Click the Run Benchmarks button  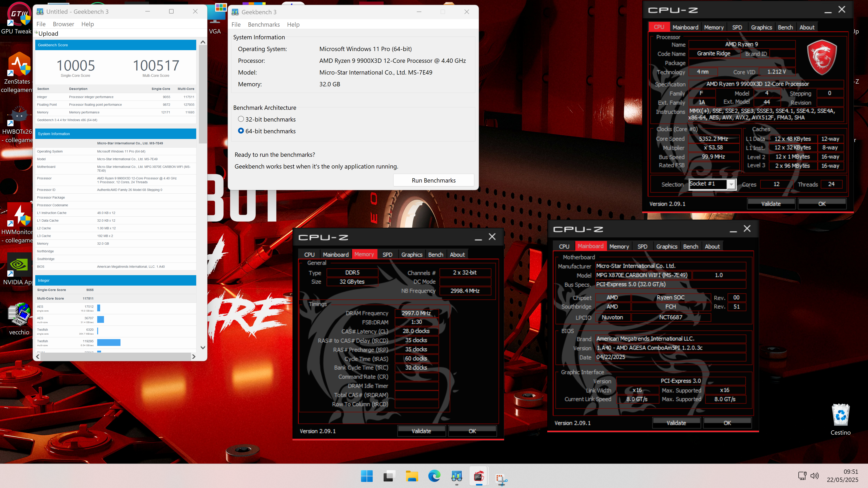434,180
